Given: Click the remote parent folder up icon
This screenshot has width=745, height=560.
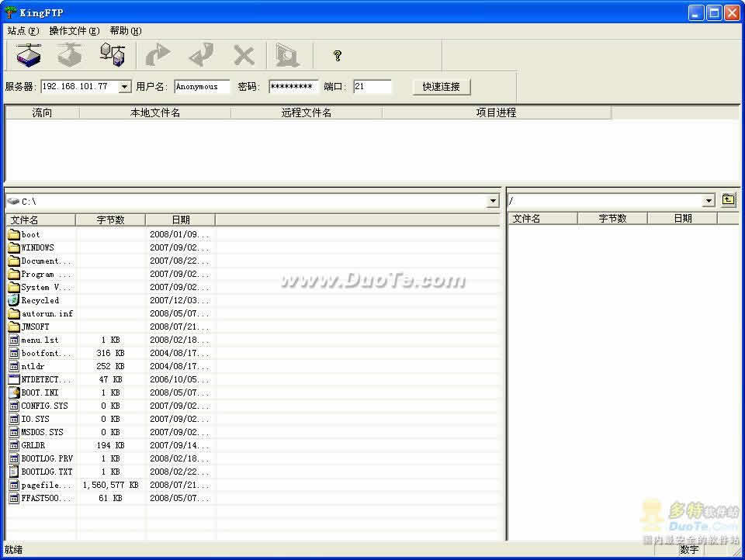Looking at the screenshot, I should (x=728, y=200).
